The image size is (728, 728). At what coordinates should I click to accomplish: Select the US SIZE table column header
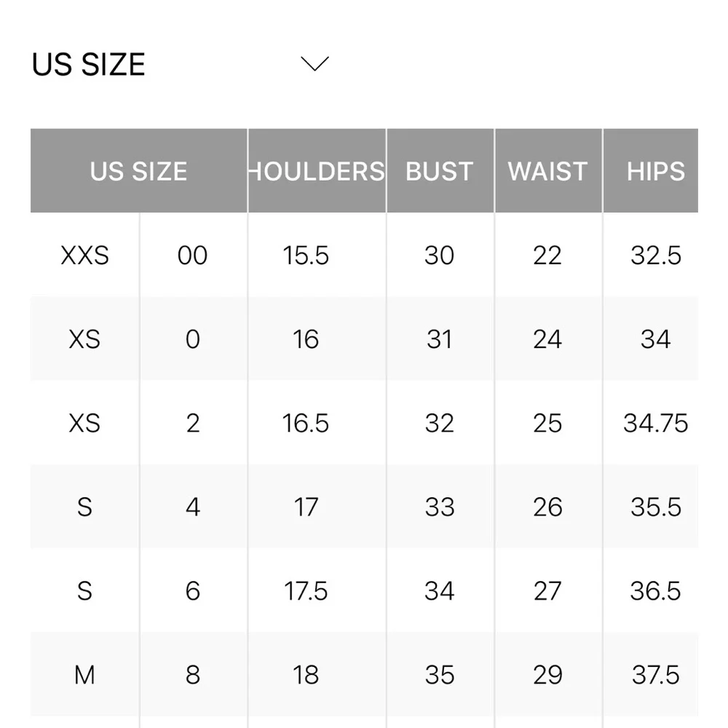pyautogui.click(x=138, y=171)
